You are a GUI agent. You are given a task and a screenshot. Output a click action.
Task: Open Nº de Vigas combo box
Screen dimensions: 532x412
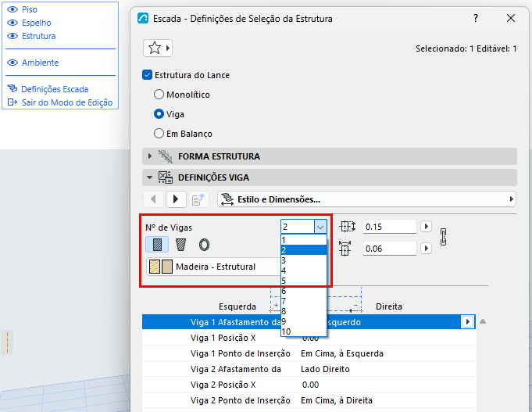tap(304, 227)
